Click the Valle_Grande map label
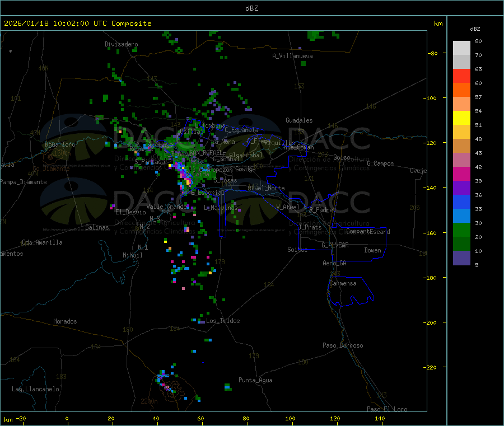The height and width of the screenshot is (426, 504). (166, 207)
